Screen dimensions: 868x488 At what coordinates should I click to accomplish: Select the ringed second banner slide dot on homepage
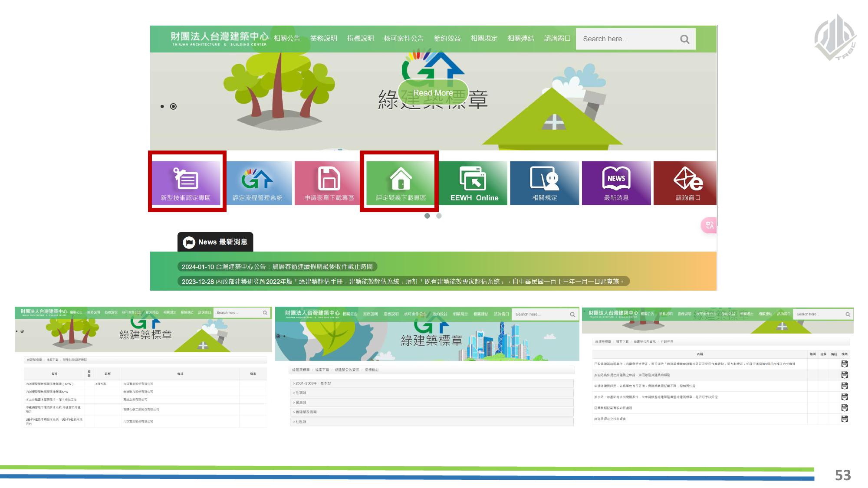173,106
